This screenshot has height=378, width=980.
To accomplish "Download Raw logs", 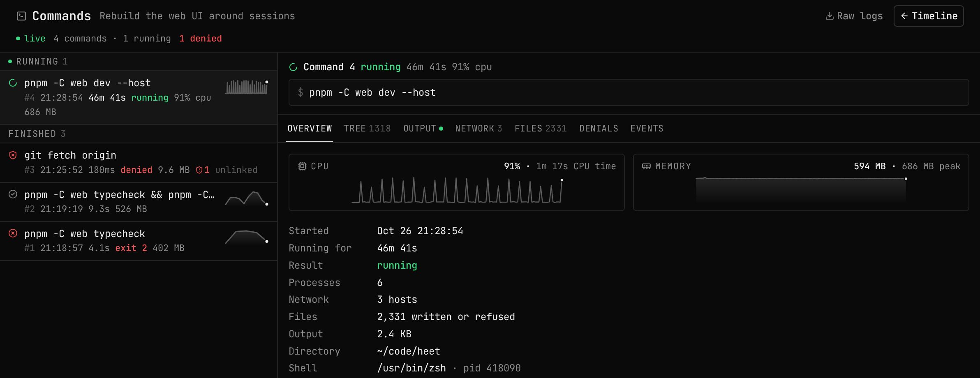I will (x=854, y=16).
